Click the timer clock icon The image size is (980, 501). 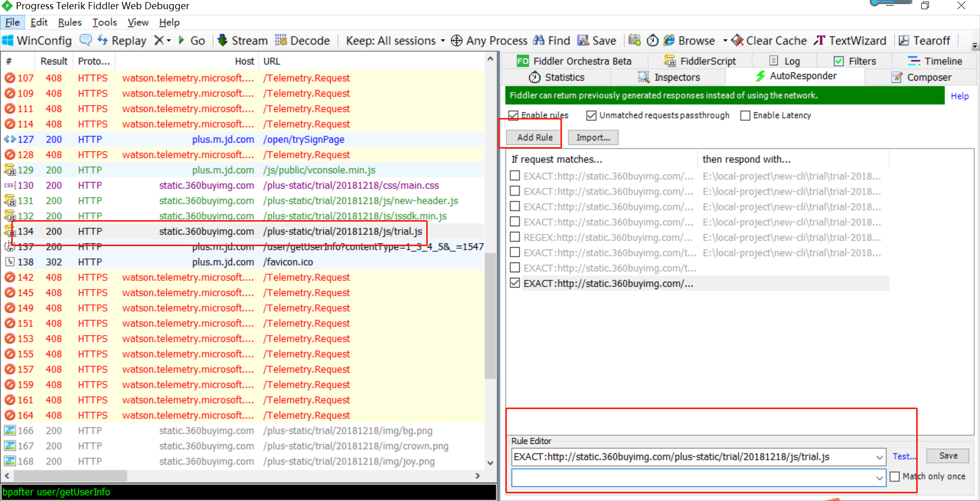[x=652, y=40]
